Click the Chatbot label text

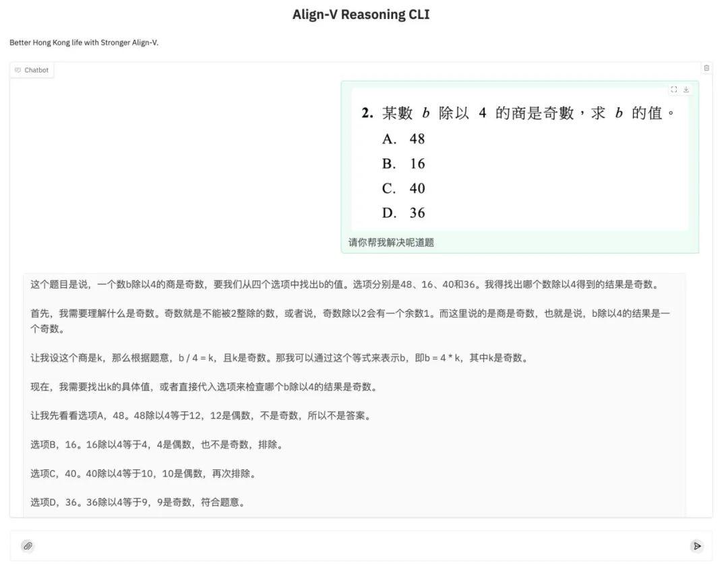click(36, 70)
